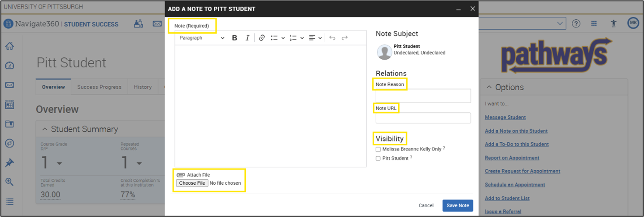Collapse the Student Summary section
Screen dimensions: 644x217
(x=44, y=129)
